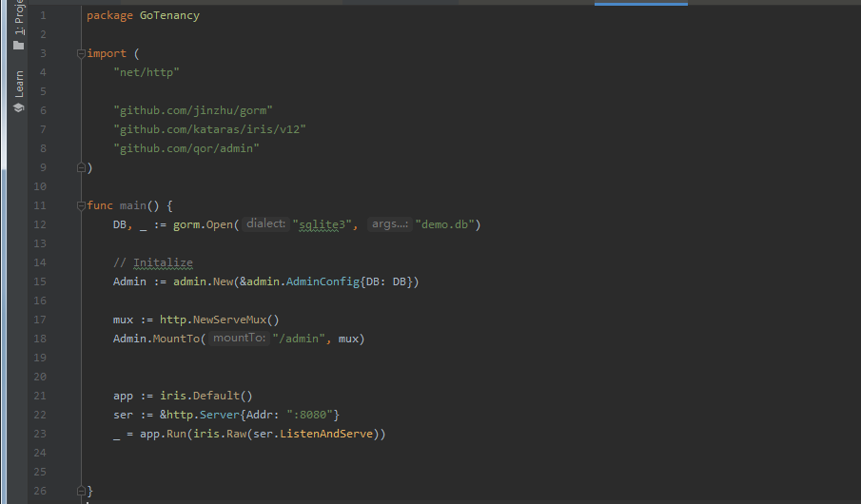Click the Project folder icon in sidebar
This screenshot has width=861, height=504.
coord(19,45)
